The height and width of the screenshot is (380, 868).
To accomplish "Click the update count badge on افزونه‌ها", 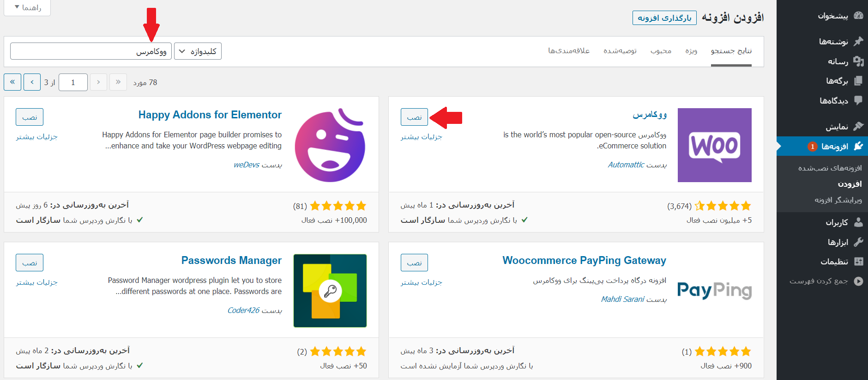I will point(812,147).
